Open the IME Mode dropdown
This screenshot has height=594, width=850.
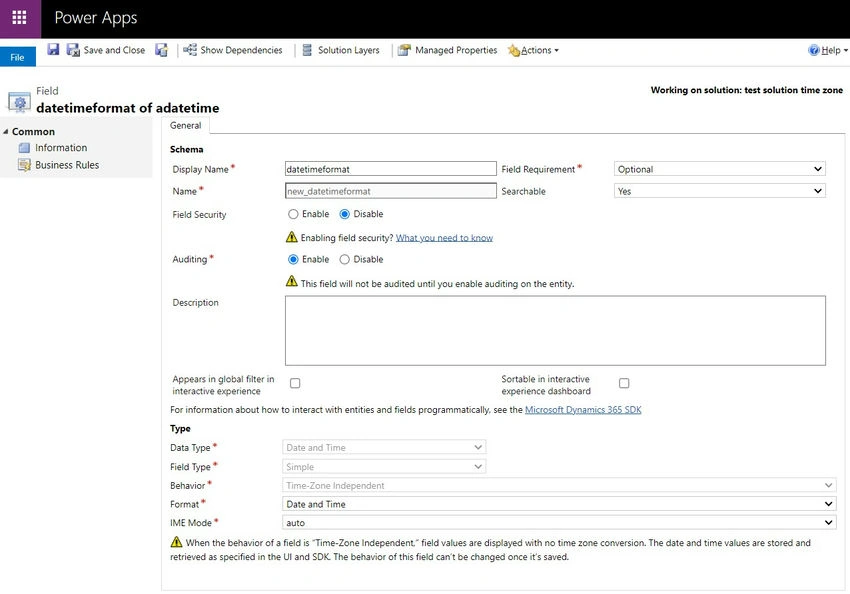tap(559, 522)
